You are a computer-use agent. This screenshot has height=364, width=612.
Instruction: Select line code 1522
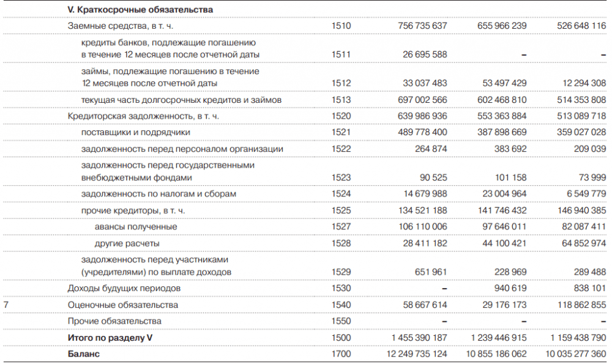tap(341, 149)
